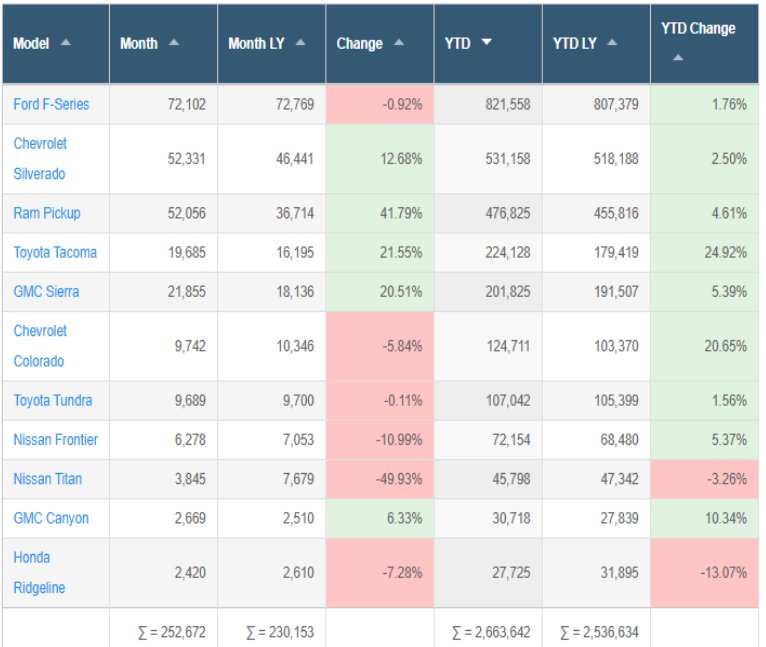Image resolution: width=766 pixels, height=647 pixels.
Task: Select the 20.65% YTD change cell
Action: (704, 346)
